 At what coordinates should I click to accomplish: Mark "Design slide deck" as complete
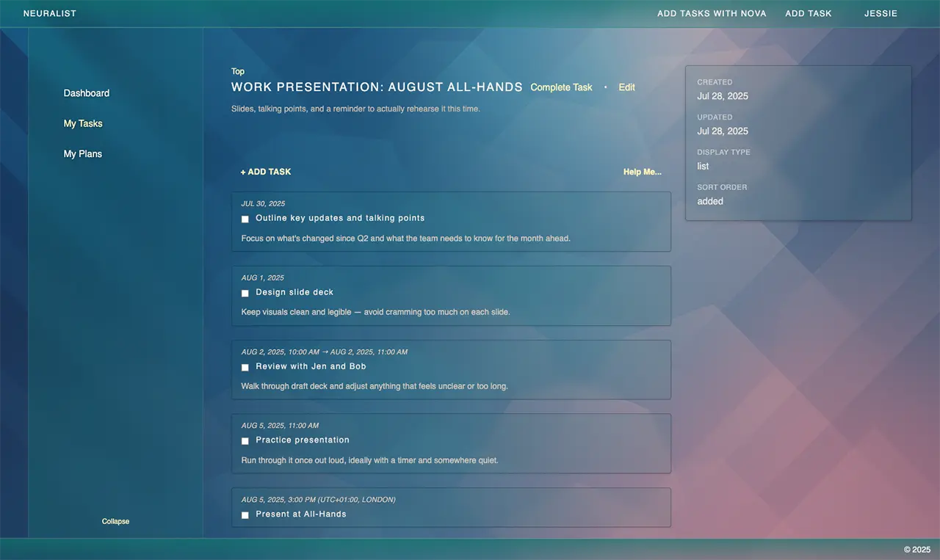click(x=245, y=293)
